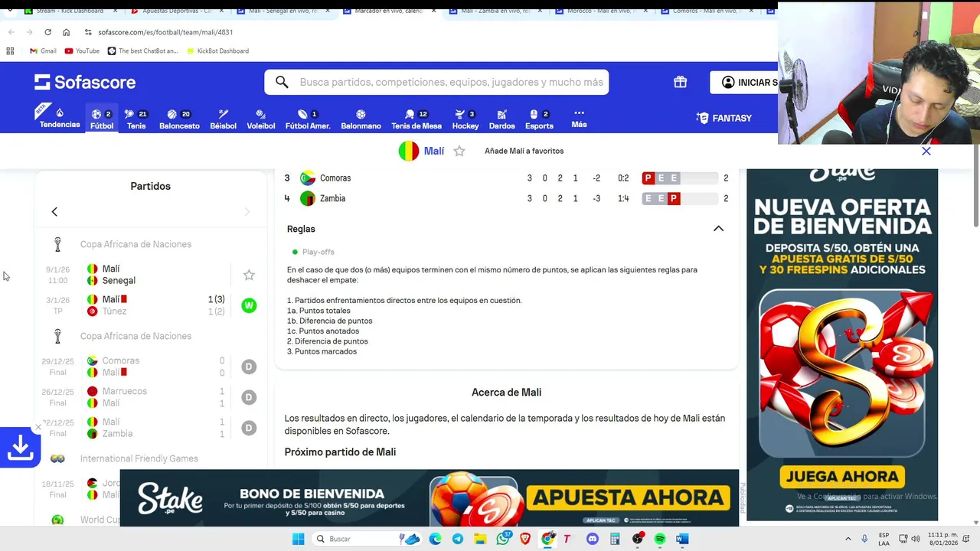Open the Baloncesto sport category
The height and width of the screenshot is (551, 980).
pos(179,118)
